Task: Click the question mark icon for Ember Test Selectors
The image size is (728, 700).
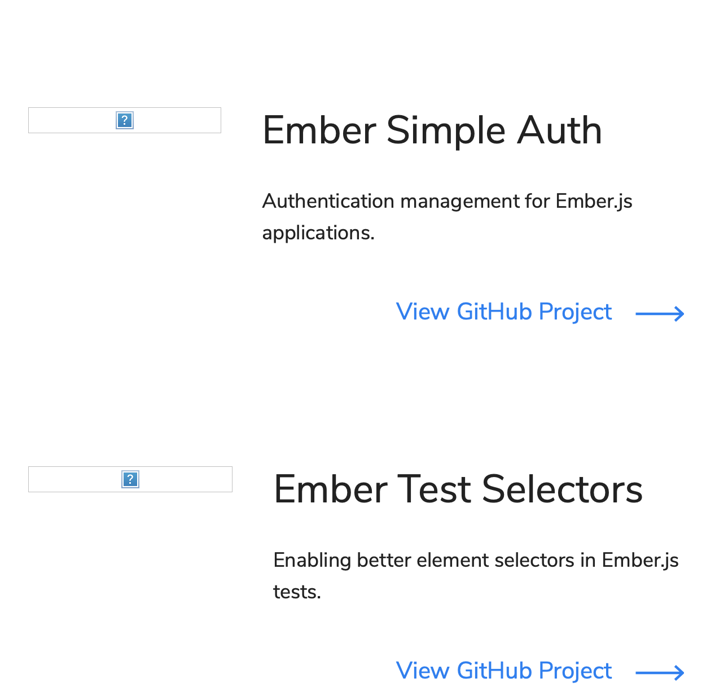Action: [130, 479]
